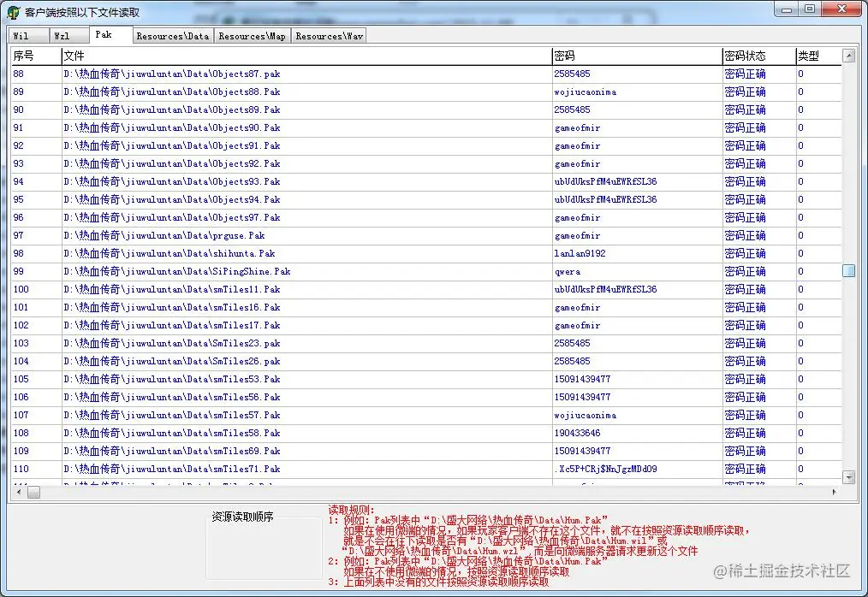868x597 pixels.
Task: Click the vertical scrollbar down arrow
Action: (x=848, y=477)
